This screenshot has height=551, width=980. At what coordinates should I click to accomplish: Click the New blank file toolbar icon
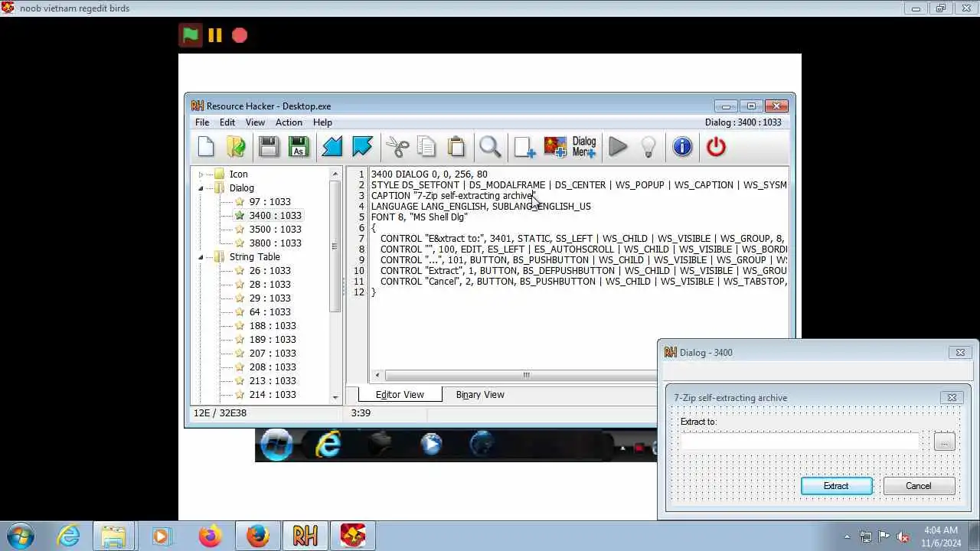tap(206, 147)
